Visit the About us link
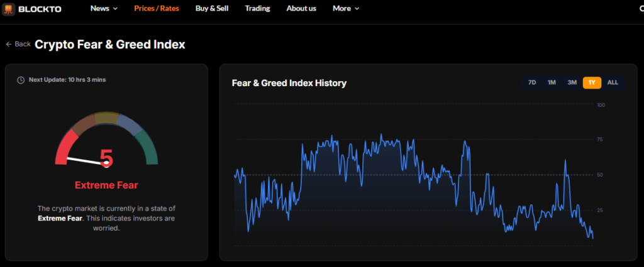The height and width of the screenshot is (267, 644). 301,9
